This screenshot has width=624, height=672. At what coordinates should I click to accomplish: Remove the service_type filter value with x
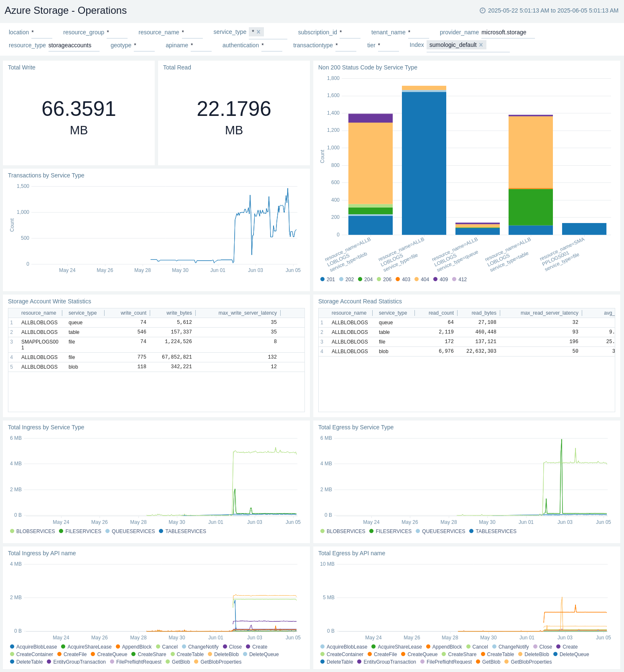(x=258, y=32)
